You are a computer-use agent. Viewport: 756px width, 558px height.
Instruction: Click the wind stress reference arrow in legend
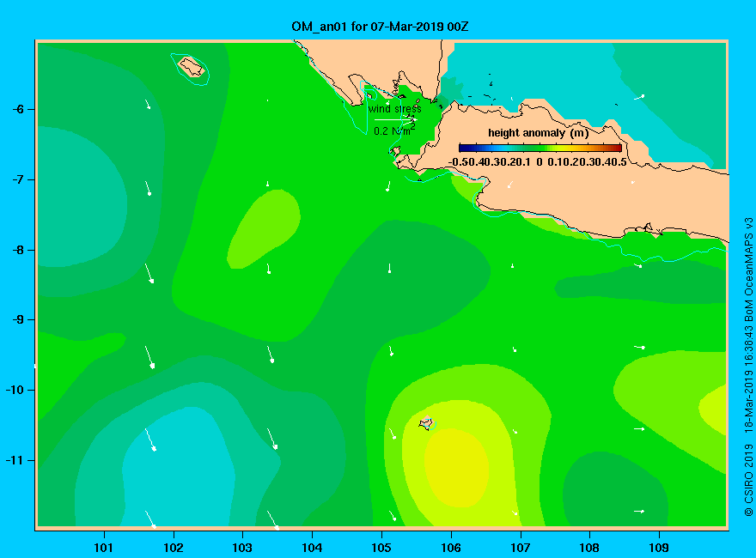[x=395, y=119]
